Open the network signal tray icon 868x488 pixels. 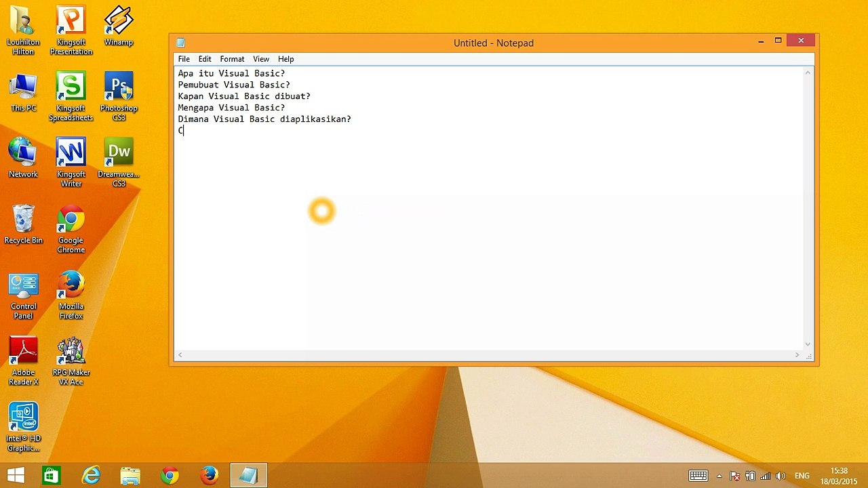(766, 476)
